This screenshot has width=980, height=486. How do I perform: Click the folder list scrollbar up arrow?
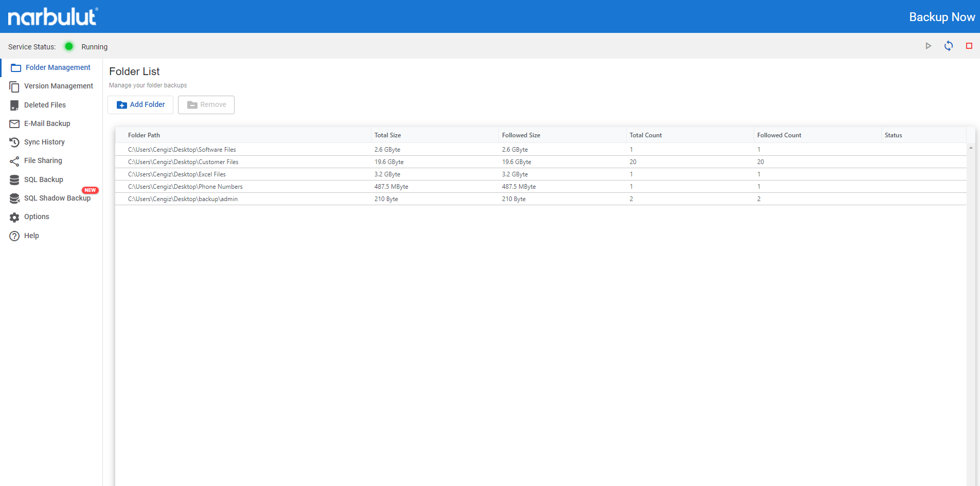point(971,148)
